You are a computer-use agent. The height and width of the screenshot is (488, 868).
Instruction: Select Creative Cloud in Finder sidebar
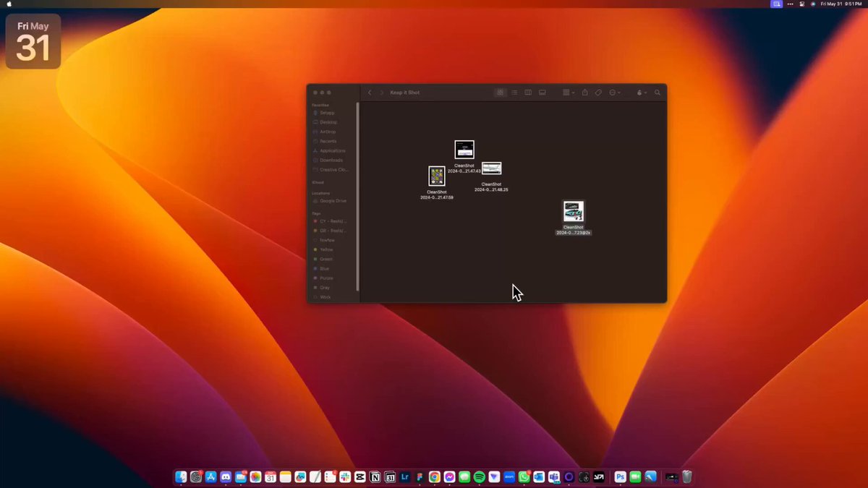[x=333, y=169]
